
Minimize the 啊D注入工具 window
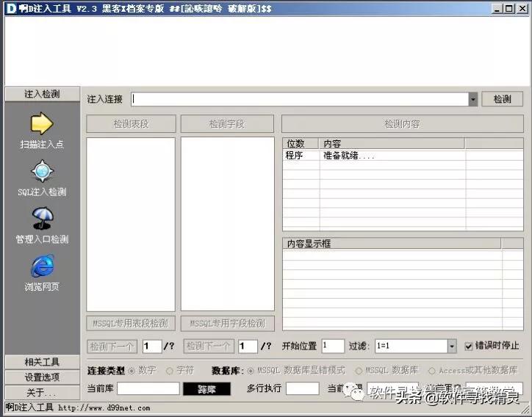point(497,9)
